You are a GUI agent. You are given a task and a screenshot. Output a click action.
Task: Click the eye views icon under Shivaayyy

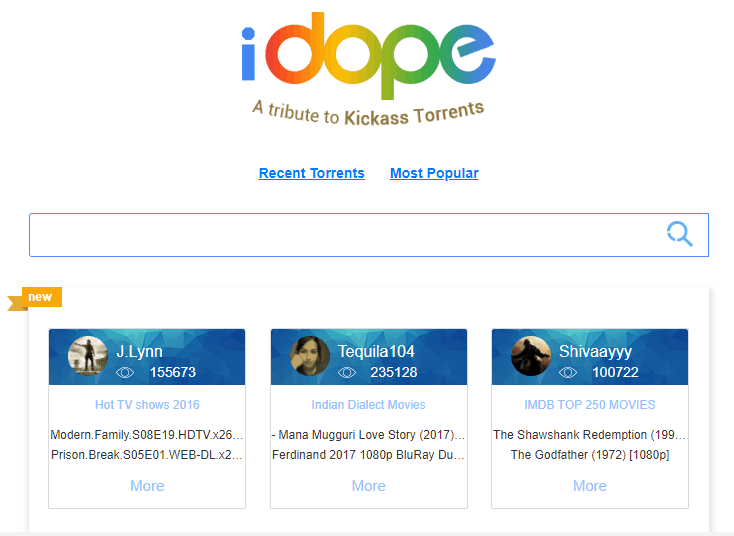568,373
